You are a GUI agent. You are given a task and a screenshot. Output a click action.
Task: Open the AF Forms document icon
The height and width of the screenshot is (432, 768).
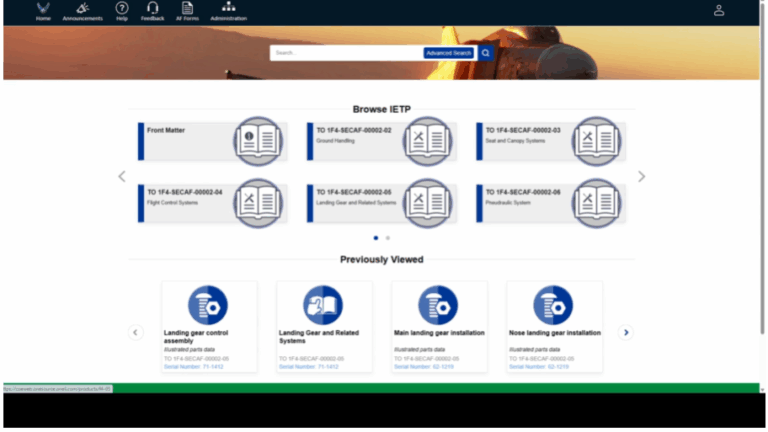[x=187, y=9]
